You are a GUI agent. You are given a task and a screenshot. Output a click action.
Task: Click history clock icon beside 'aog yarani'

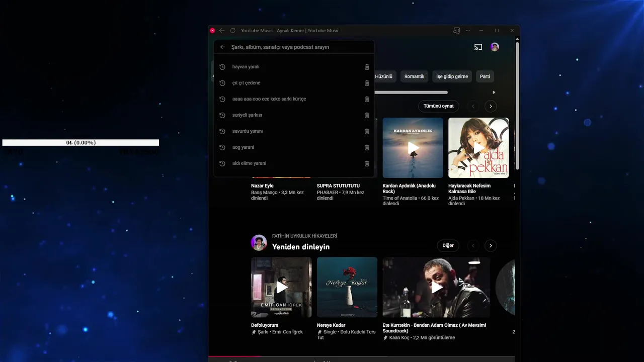222,147
